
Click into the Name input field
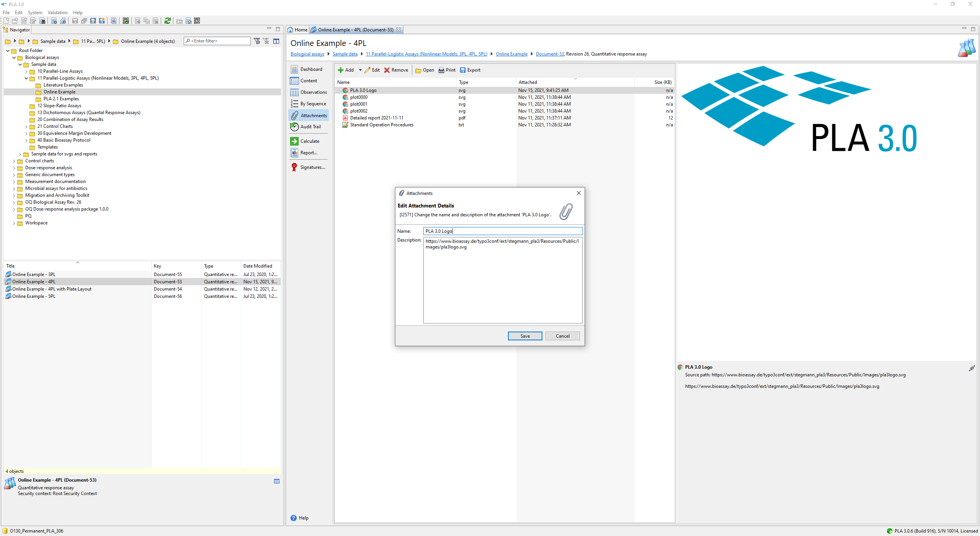tap(503, 231)
